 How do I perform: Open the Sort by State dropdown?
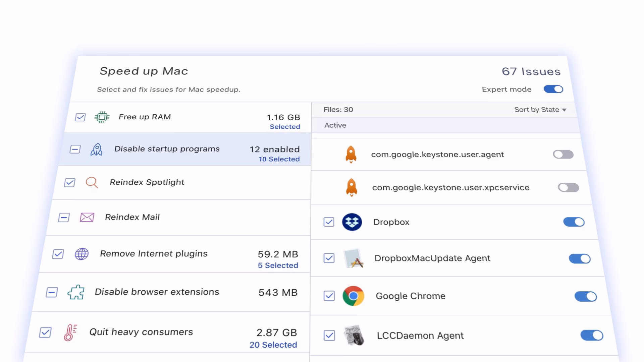540,110
